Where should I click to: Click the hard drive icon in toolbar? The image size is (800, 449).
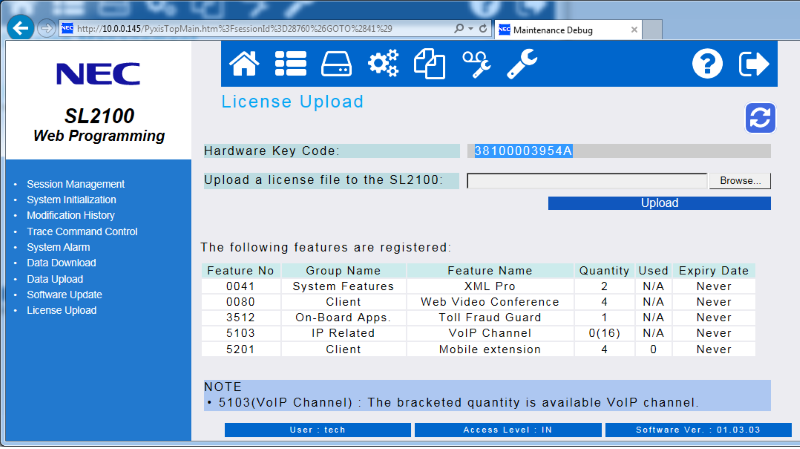pos(336,64)
